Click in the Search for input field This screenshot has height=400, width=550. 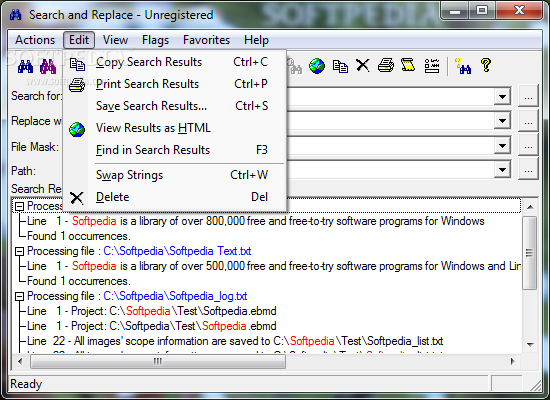(390, 96)
